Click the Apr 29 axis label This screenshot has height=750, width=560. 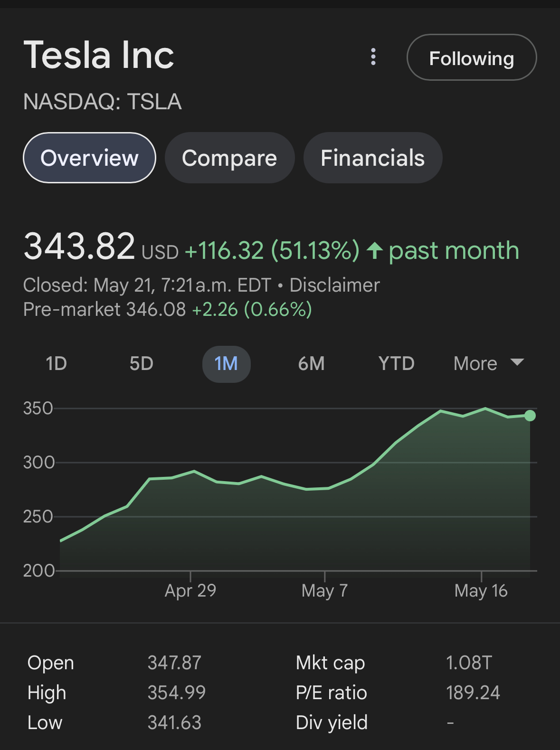tap(190, 590)
